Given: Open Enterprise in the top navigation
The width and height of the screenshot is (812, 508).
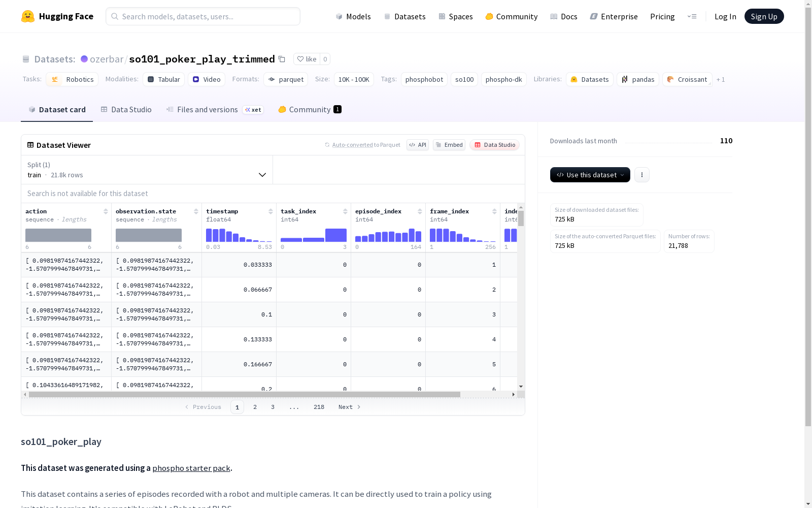Looking at the screenshot, I should (x=614, y=16).
